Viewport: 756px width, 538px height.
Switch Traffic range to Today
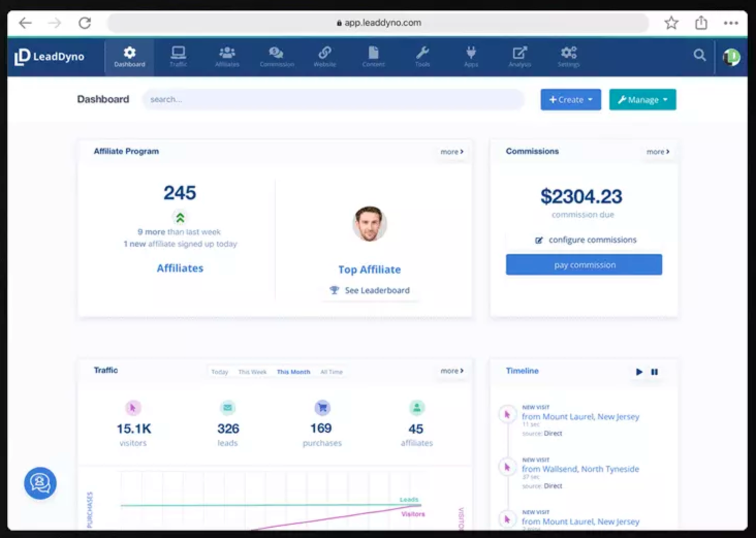coord(219,372)
